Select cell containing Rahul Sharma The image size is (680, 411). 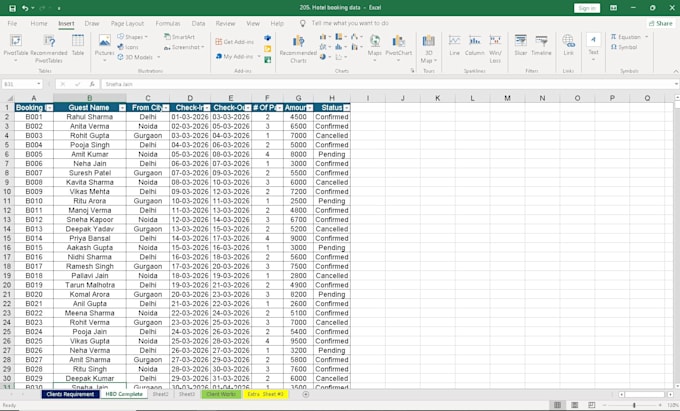click(x=90, y=117)
